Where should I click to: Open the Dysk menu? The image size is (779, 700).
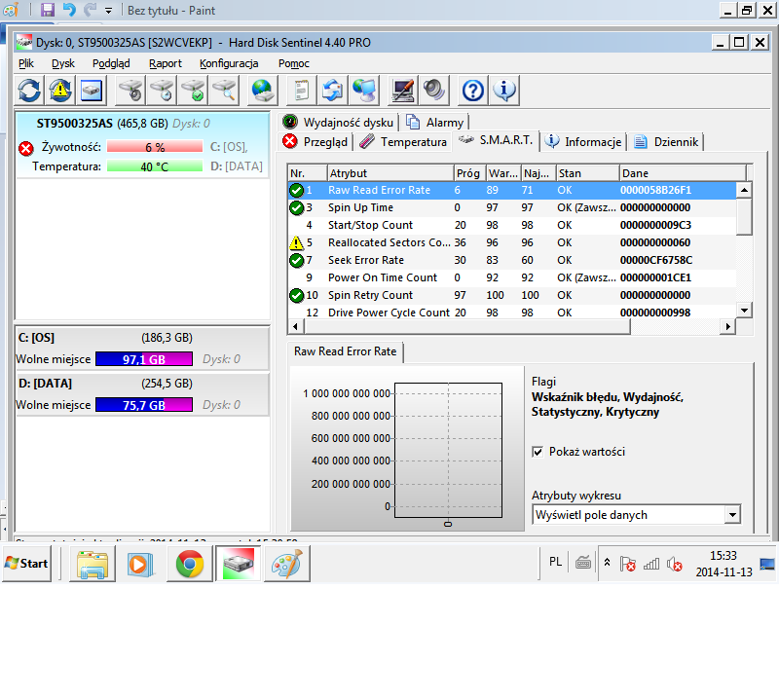(63, 63)
